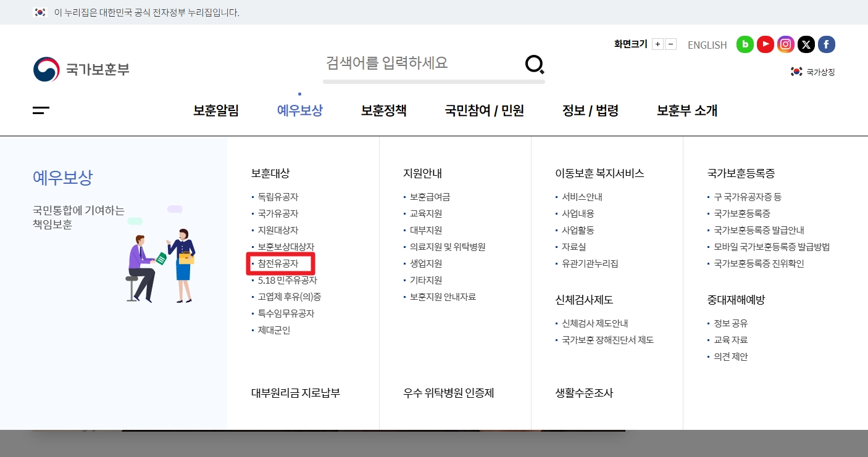Select the highlighted 참전유공자 link
This screenshot has height=457, width=868.
pyautogui.click(x=280, y=263)
